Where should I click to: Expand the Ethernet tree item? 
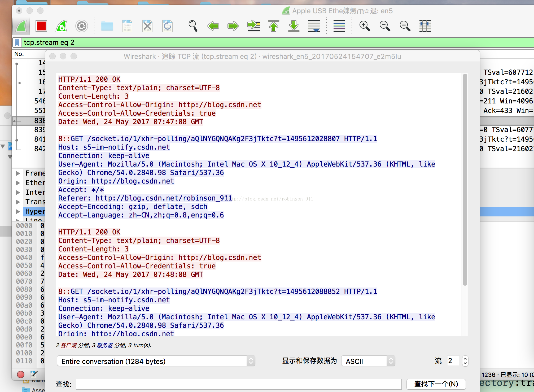tap(18, 183)
